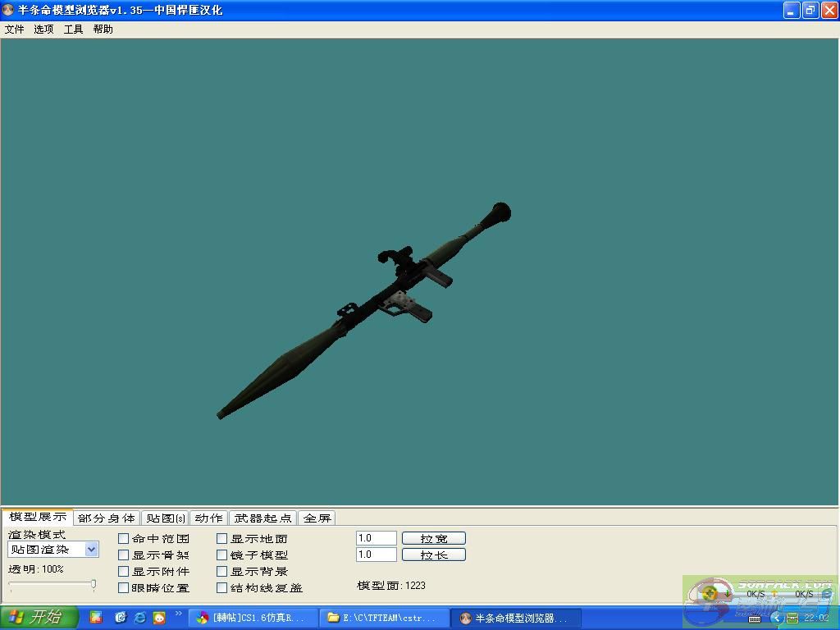Check the 显示地面 option

pyautogui.click(x=222, y=539)
